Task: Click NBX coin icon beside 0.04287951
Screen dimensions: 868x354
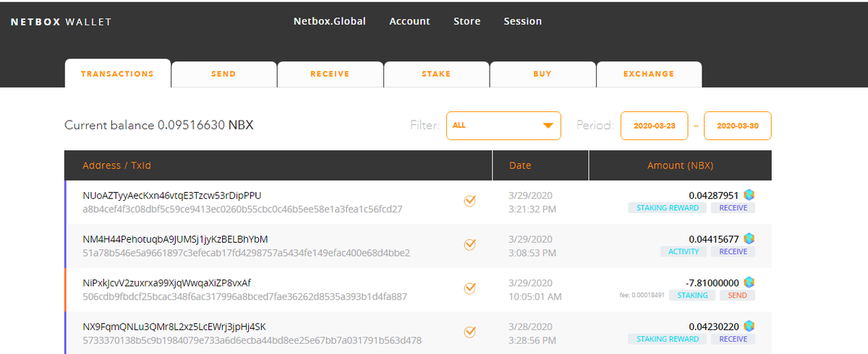Action: click(x=749, y=195)
